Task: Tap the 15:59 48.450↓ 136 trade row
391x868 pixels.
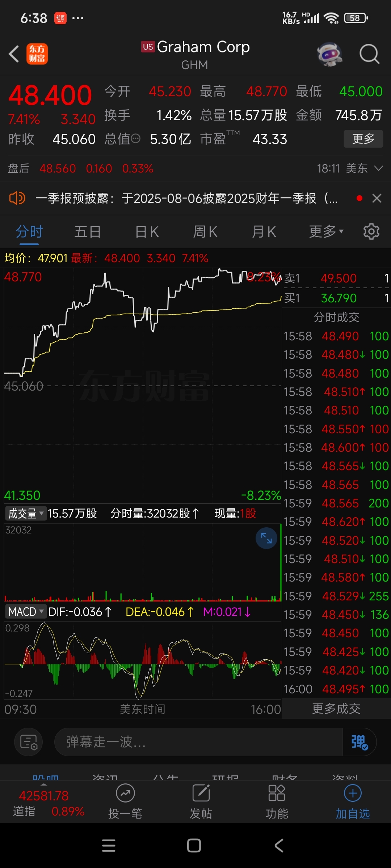Action: pos(336,614)
